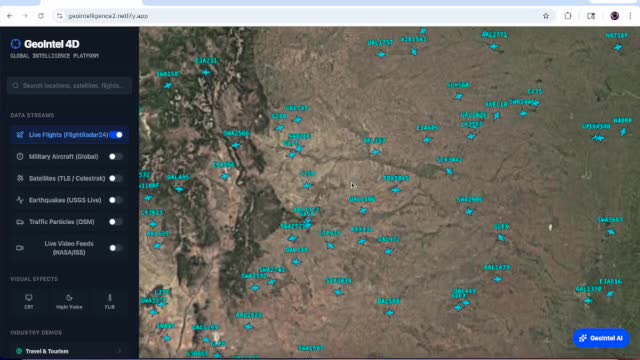Viewport: 640px width, 360px height.
Task: Enable the Live Video Feeds (NASA/ISS) toggle
Action: (115, 248)
